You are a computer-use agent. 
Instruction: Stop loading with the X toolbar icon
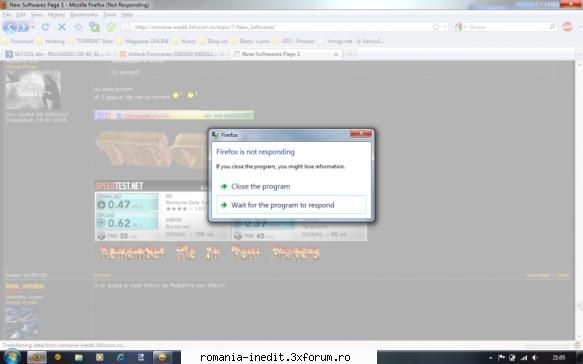pyautogui.click(x=62, y=27)
